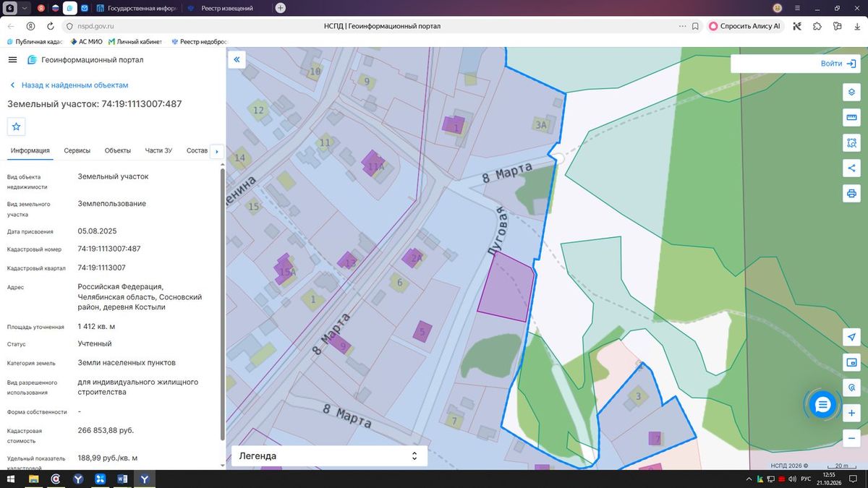
Task: Select the area search tool
Action: click(851, 143)
